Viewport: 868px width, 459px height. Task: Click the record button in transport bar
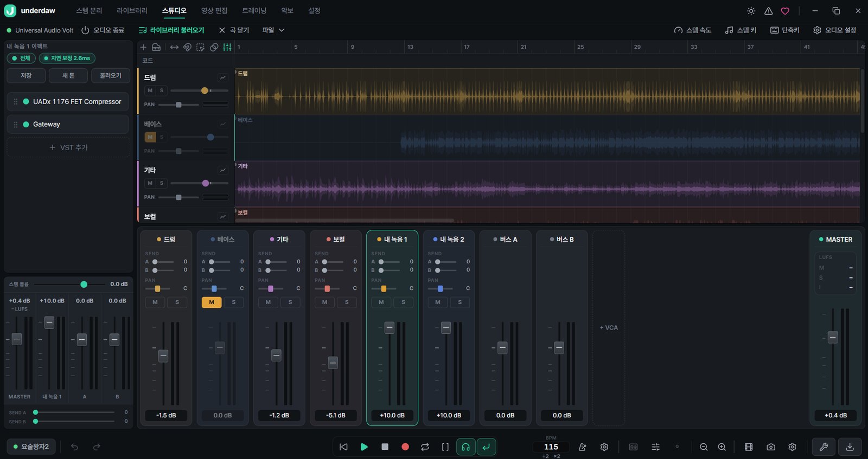pyautogui.click(x=405, y=447)
